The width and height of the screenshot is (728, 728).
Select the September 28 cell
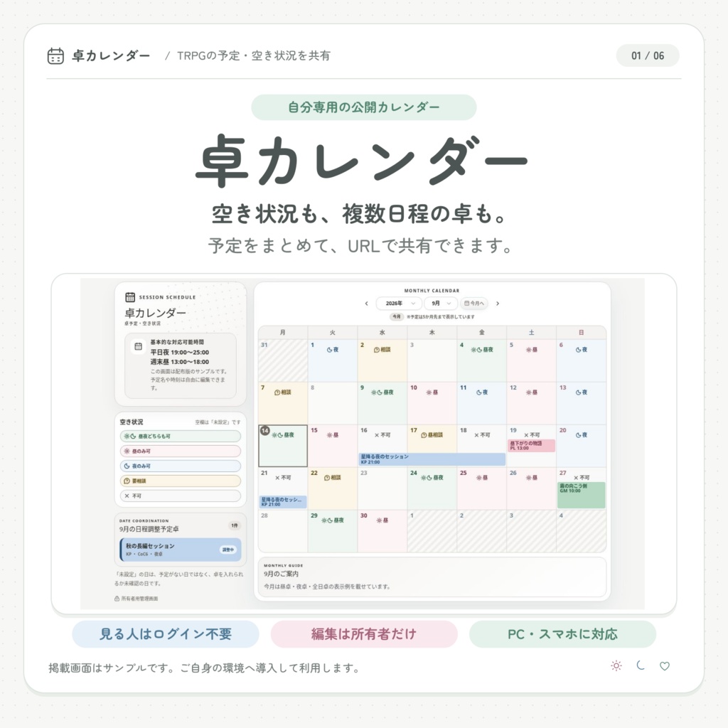click(283, 531)
